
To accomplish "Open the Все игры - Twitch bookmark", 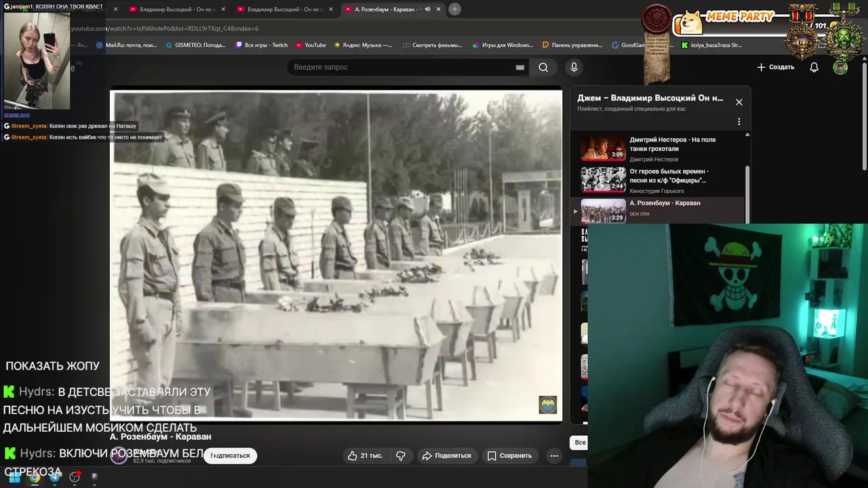I will [x=261, y=45].
